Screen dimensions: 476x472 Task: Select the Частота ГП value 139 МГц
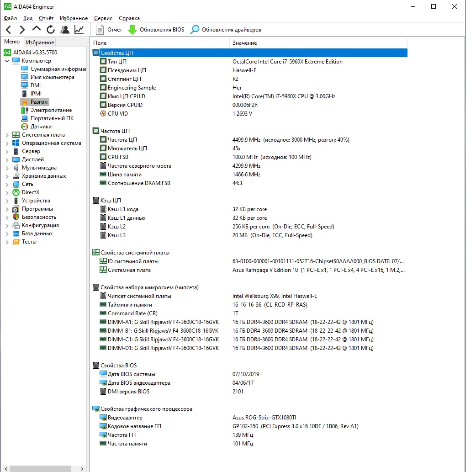coord(243,435)
